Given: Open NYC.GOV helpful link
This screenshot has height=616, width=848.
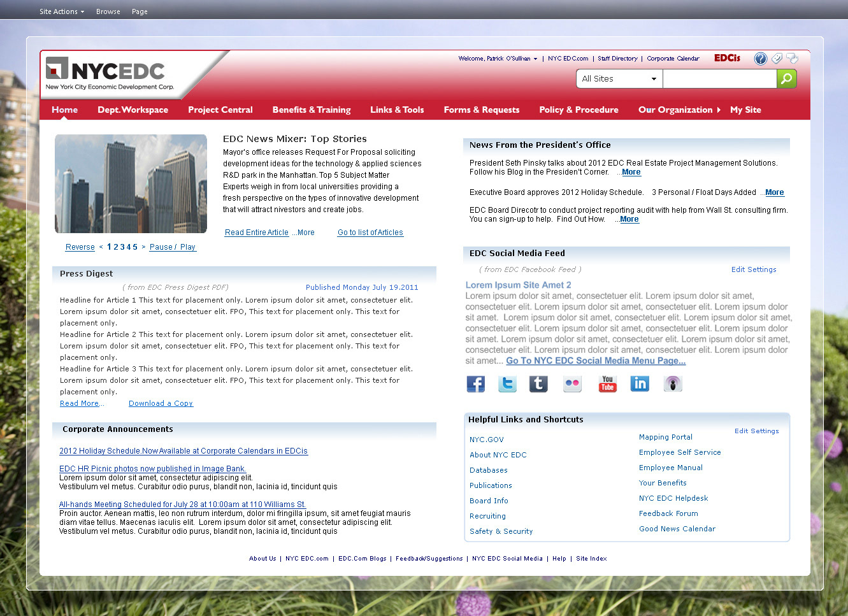Looking at the screenshot, I should pos(487,440).
